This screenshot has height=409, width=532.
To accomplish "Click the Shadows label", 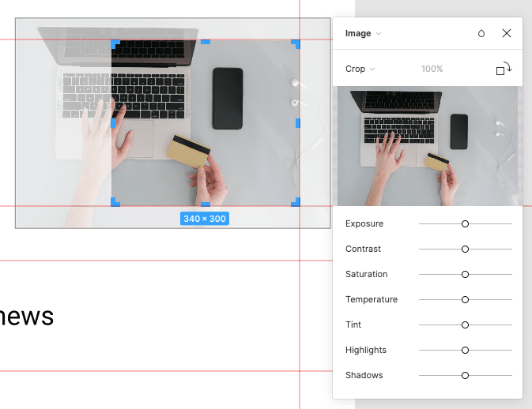I will [364, 375].
